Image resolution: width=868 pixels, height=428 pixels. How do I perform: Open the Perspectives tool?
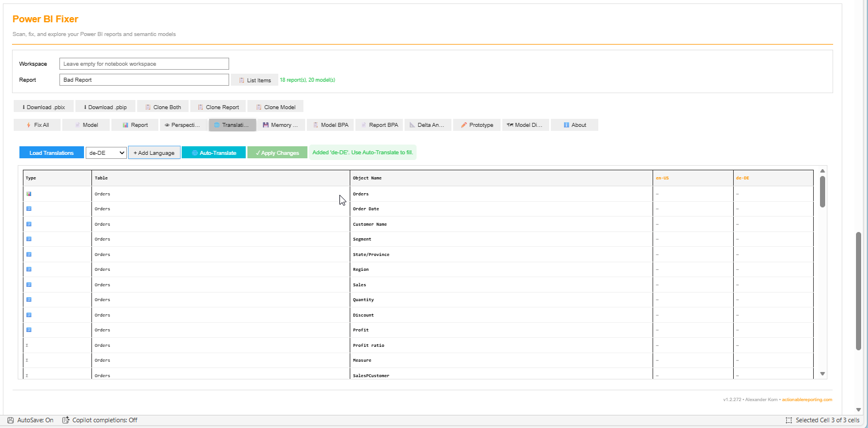(x=183, y=125)
